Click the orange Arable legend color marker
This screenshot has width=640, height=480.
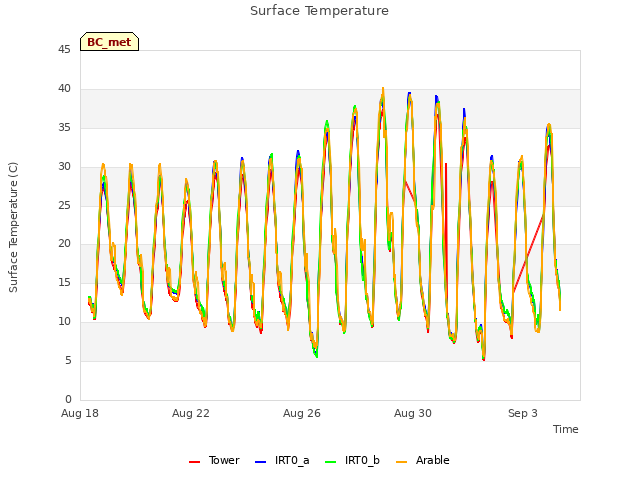point(402,462)
